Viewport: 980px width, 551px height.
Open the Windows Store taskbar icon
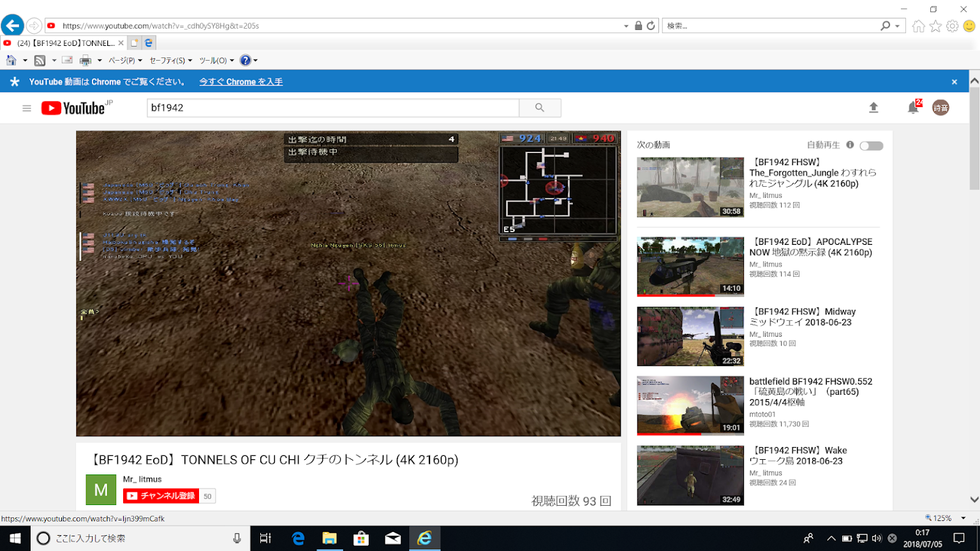tap(361, 538)
